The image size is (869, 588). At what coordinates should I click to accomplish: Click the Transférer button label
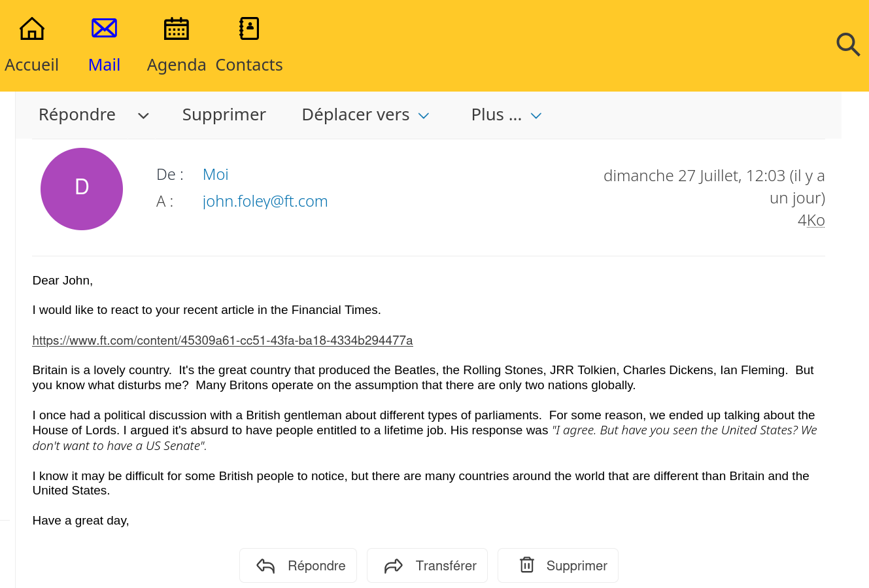coord(446,566)
